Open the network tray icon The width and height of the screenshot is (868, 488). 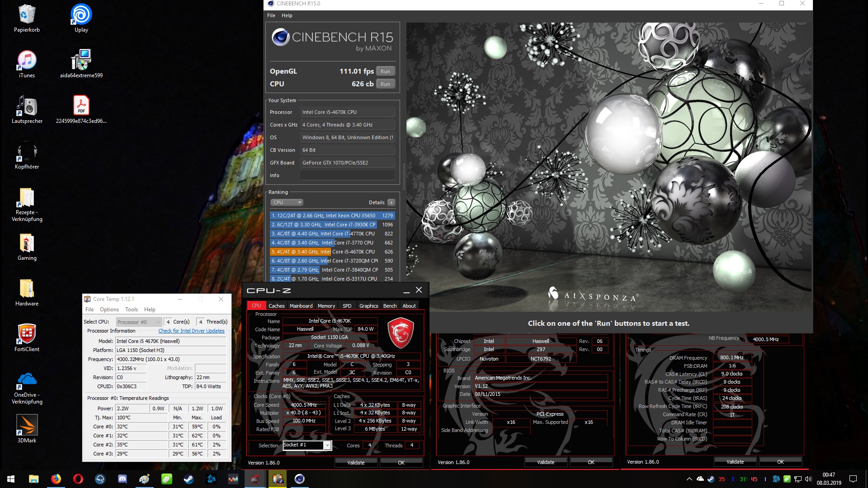(x=798, y=479)
